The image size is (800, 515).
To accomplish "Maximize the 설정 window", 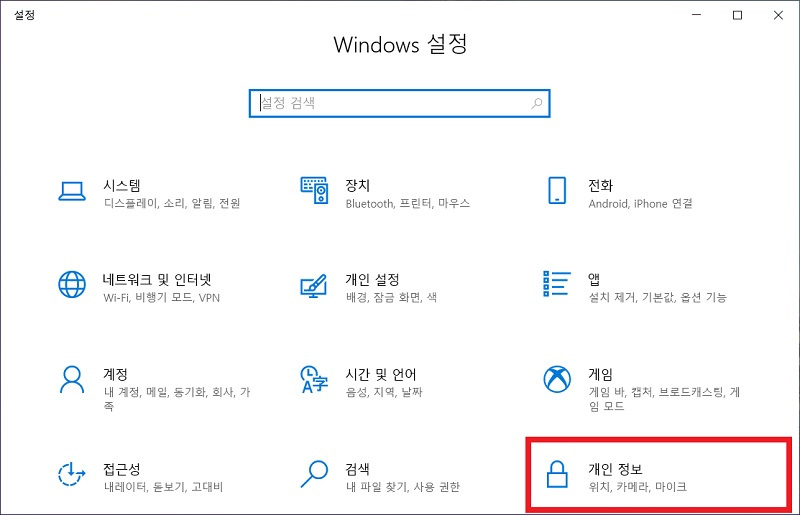I will [737, 15].
